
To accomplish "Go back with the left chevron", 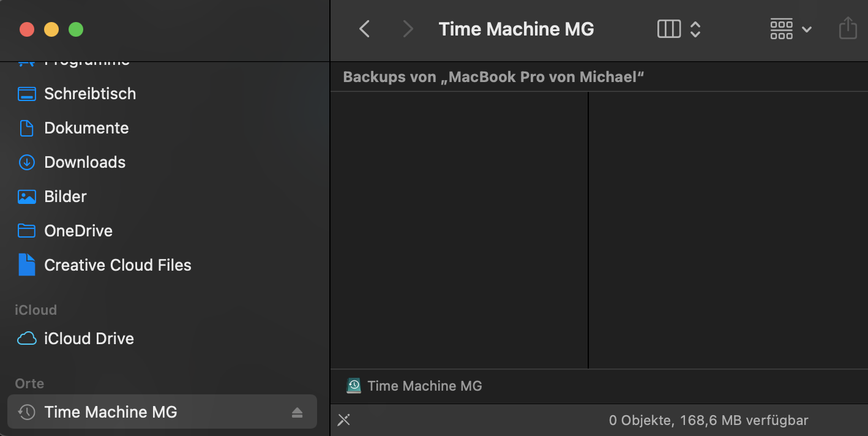I will [x=365, y=29].
